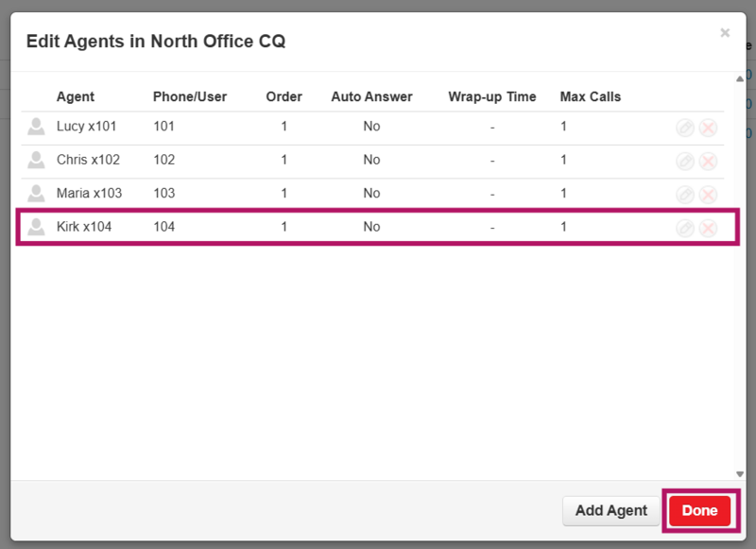Click the edit pencil icon for Lucy x101

[685, 127]
